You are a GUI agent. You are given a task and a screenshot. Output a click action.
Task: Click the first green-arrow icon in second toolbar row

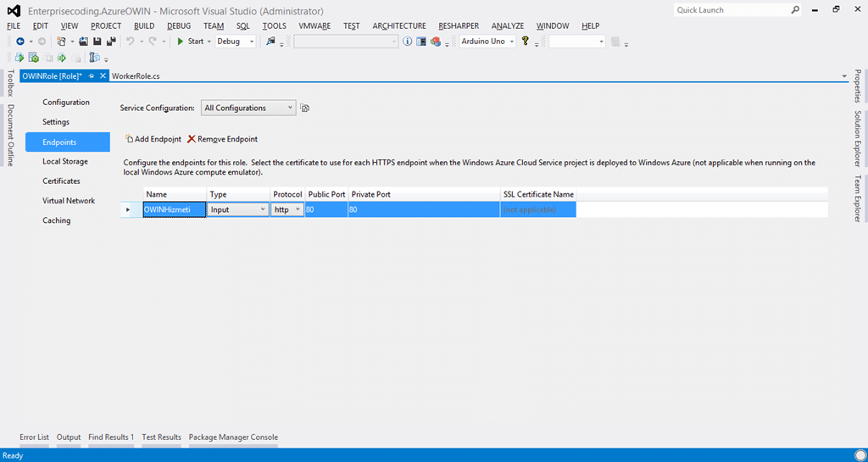pos(19,58)
